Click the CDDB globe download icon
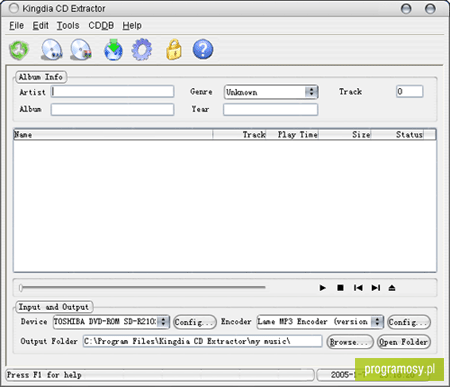The height and width of the screenshot is (387, 450). pos(113,50)
